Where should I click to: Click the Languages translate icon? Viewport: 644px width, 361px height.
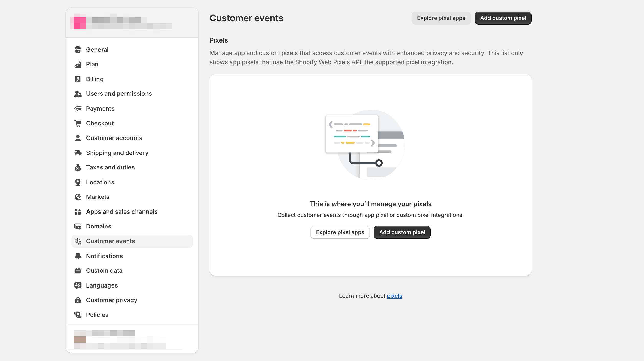pyautogui.click(x=78, y=285)
